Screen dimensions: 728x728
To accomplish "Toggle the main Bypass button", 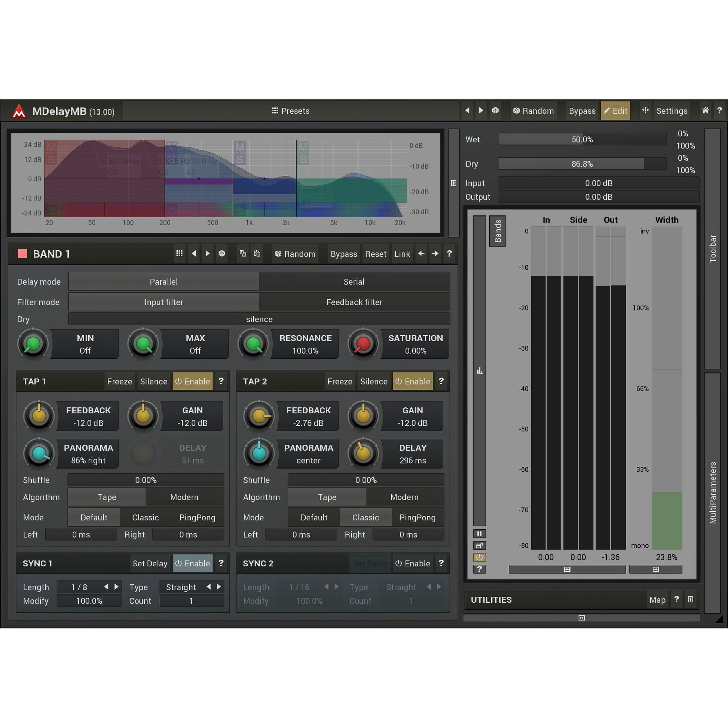I will (582, 111).
